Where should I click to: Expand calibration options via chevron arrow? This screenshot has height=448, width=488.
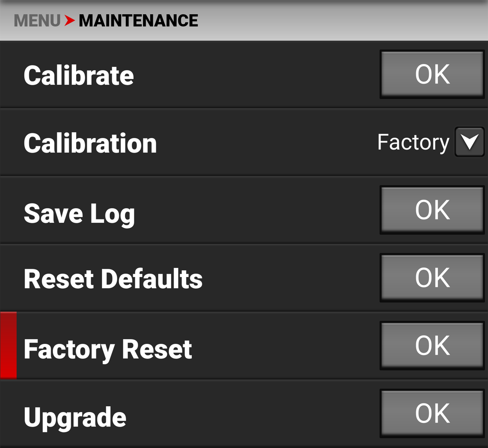(x=469, y=142)
